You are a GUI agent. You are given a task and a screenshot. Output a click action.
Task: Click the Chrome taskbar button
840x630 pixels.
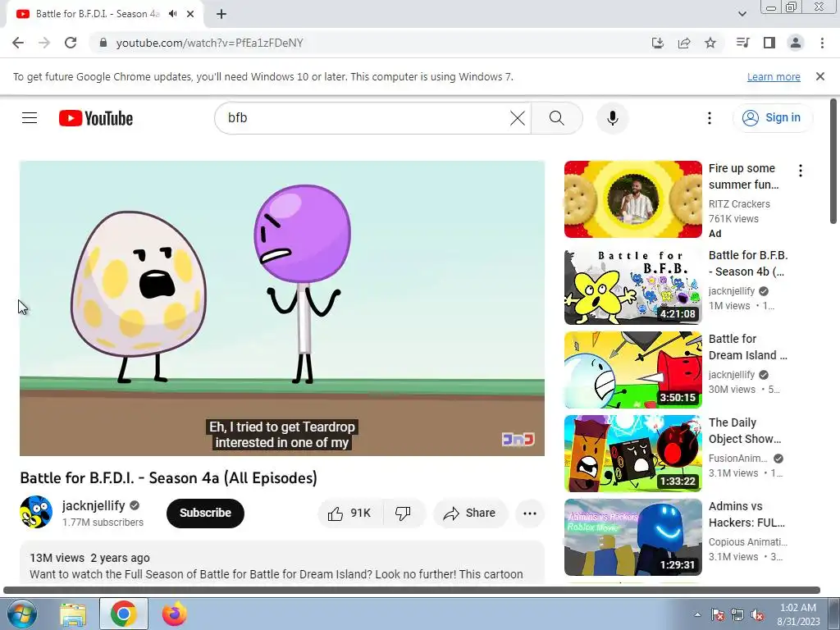tap(124, 614)
